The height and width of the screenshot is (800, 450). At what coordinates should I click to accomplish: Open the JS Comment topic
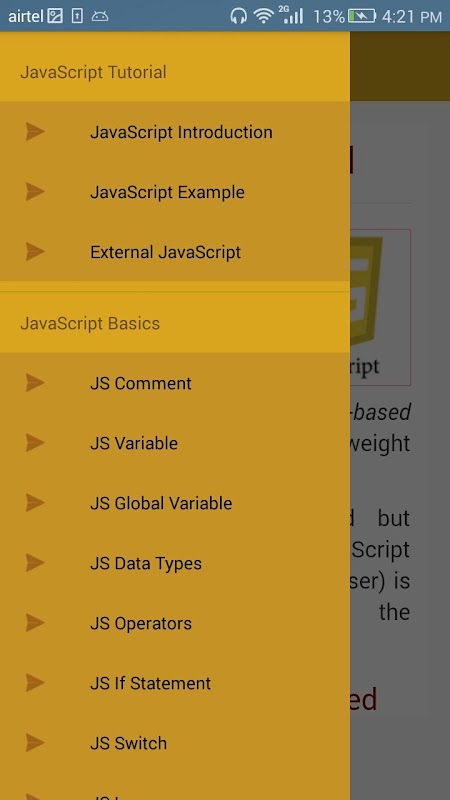(175, 383)
